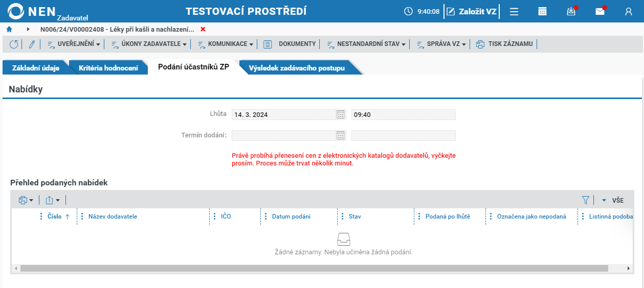Viewport: 644px width, 288px height.
Task: Click the filter funnel icon
Action: pos(586,200)
